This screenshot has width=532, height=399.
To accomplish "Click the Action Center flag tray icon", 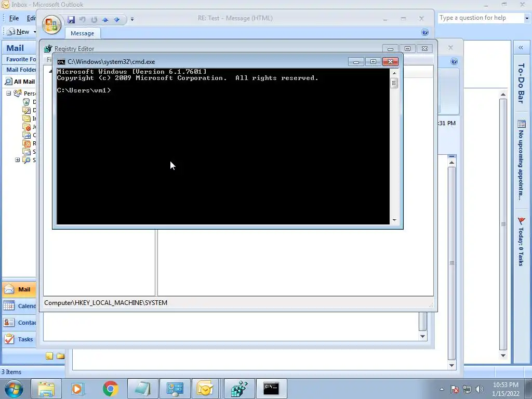I will tap(455, 389).
